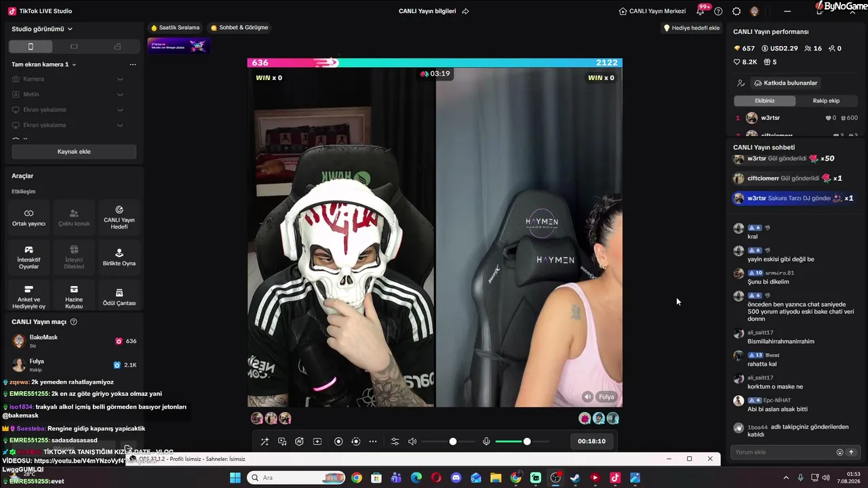
Task: Click the replay capture icon
Action: 356,441
